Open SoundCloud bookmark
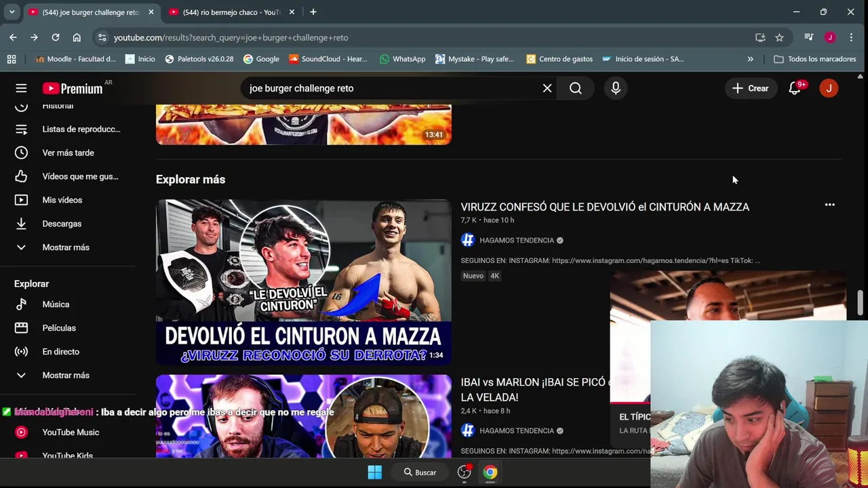 click(x=328, y=59)
